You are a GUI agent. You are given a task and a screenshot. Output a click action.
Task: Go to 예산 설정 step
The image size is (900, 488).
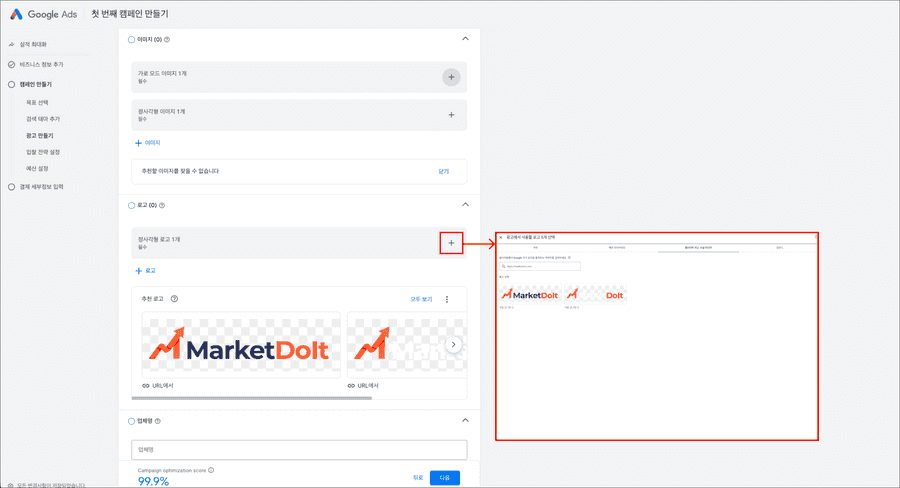pos(37,169)
